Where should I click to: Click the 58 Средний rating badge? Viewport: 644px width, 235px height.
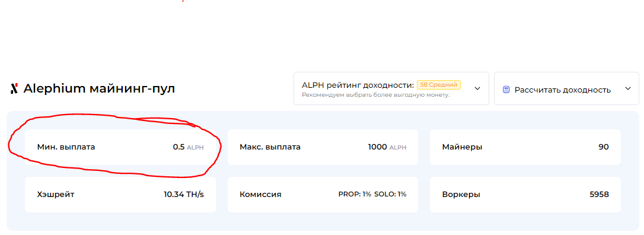click(439, 85)
